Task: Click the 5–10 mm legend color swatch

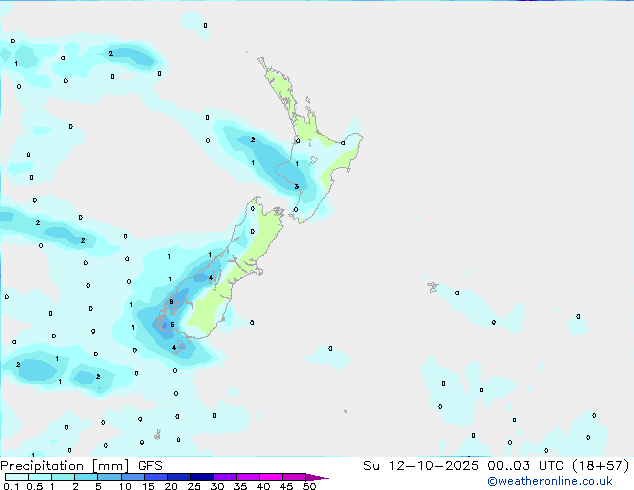Action: tap(109, 477)
